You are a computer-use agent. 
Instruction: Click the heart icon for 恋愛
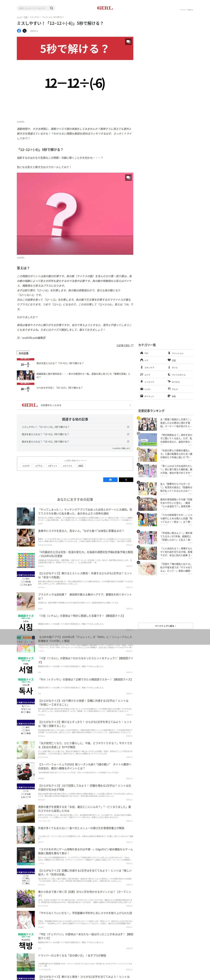click(x=169, y=360)
